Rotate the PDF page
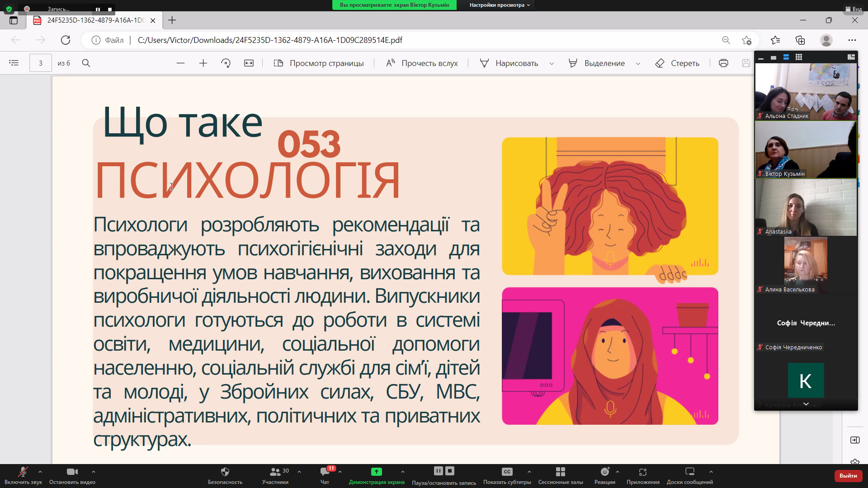Viewport: 868px width, 488px height. point(226,63)
